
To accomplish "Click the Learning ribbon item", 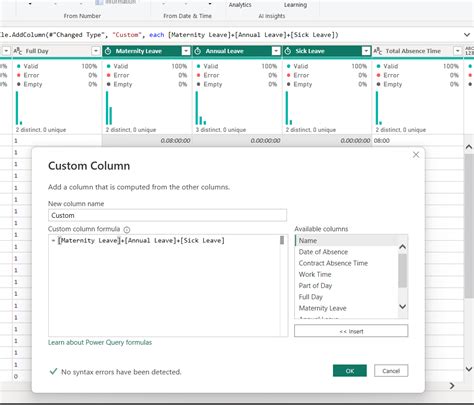I will [295, 5].
